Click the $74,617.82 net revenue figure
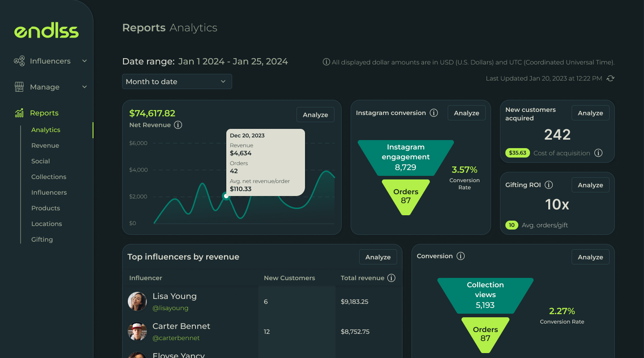Image resolution: width=644 pixels, height=358 pixels. point(152,113)
